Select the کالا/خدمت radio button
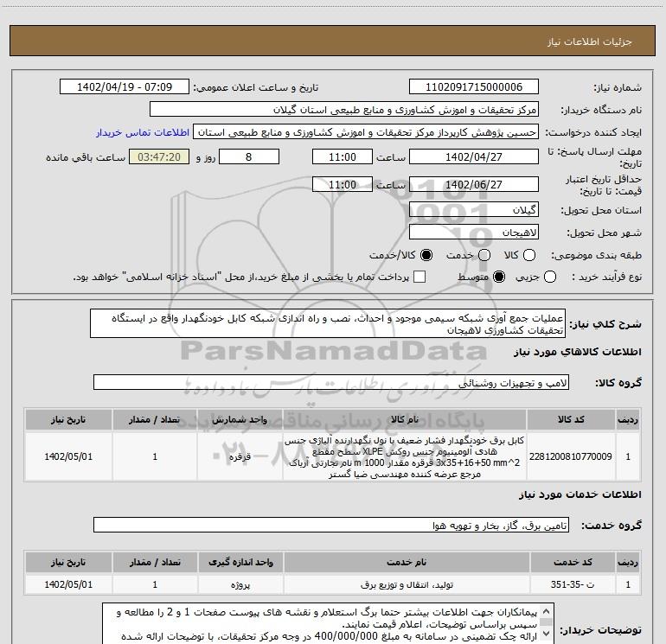Screen dimensions: 666x644 pyautogui.click(x=426, y=255)
